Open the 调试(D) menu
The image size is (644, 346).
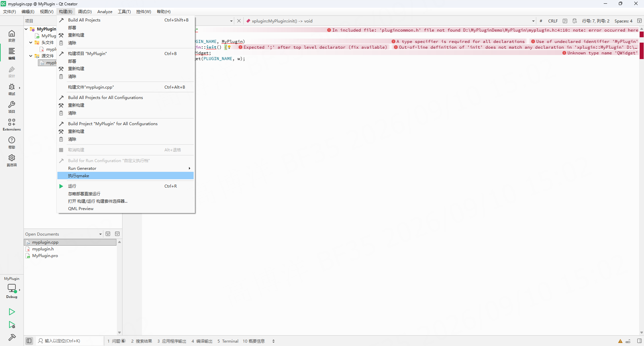[85, 12]
